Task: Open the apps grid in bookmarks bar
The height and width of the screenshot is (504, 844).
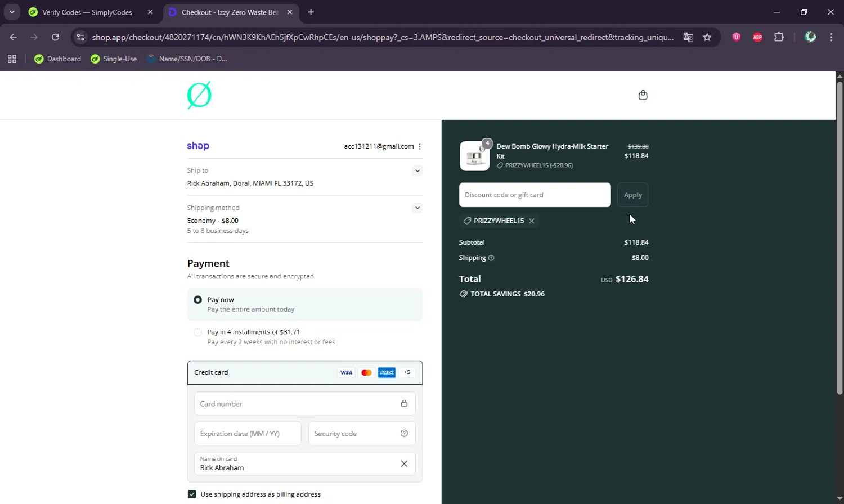Action: click(x=12, y=58)
